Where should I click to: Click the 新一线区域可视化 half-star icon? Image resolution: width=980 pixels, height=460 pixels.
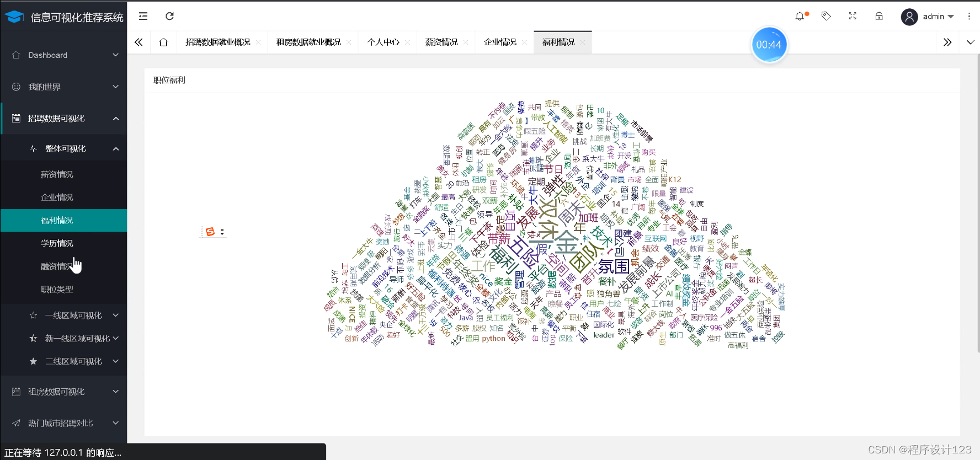(33, 339)
